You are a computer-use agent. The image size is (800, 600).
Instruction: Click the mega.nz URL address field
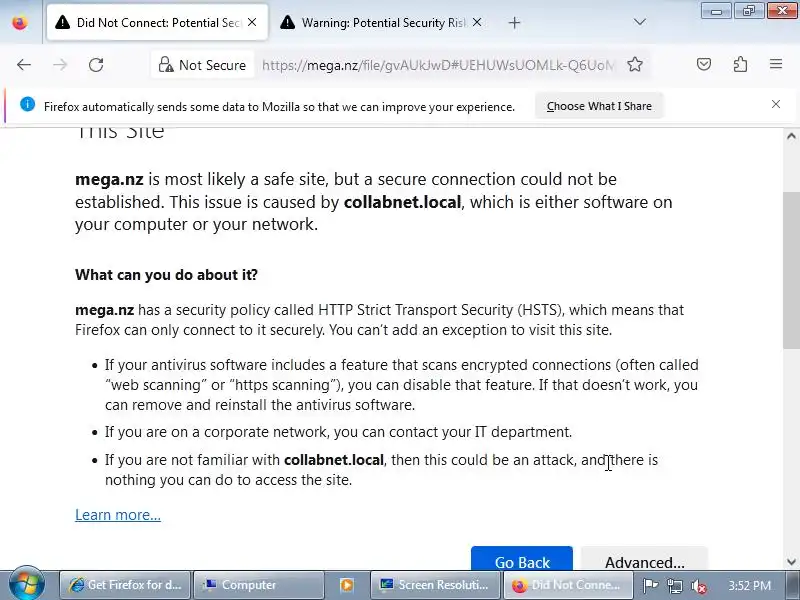tap(440, 65)
